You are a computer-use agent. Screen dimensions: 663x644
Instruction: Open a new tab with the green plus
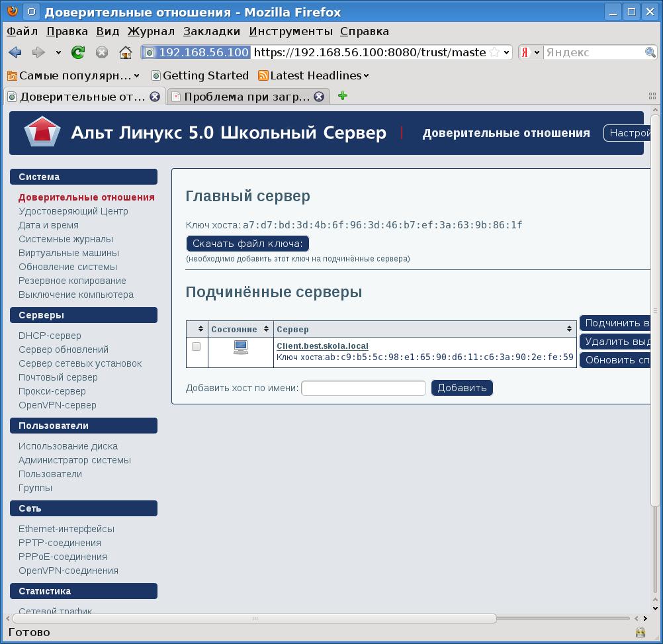[x=342, y=96]
